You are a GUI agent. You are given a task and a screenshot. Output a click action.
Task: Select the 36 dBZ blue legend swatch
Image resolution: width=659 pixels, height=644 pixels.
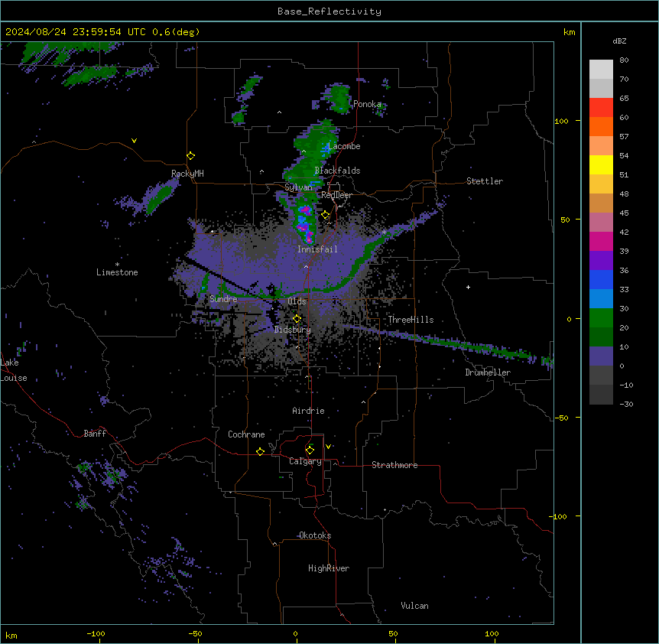601,279
